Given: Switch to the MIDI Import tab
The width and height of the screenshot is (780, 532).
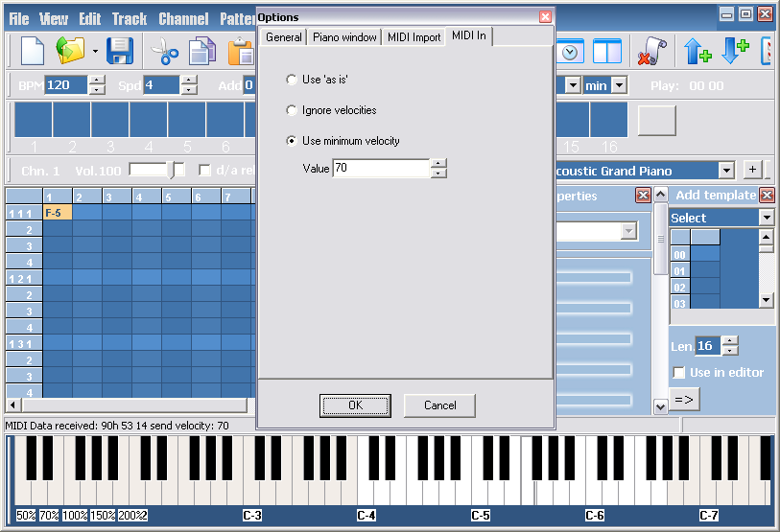Looking at the screenshot, I should [414, 37].
